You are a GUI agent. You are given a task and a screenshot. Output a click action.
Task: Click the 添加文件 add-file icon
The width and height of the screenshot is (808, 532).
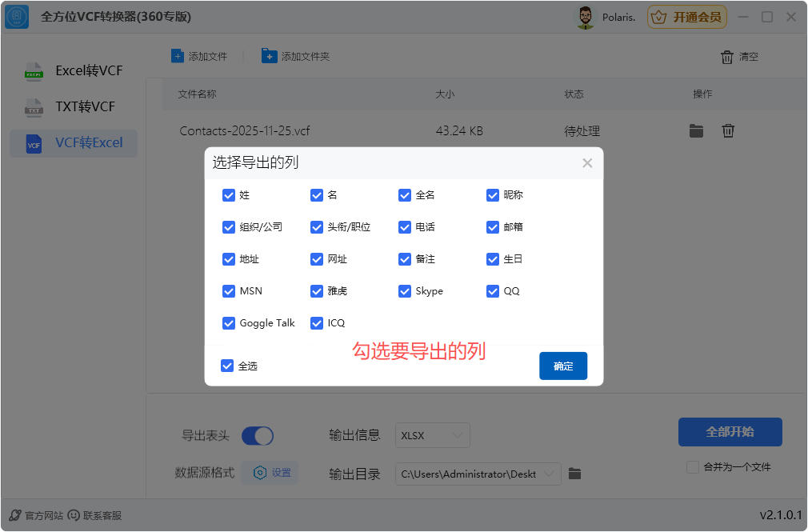click(x=176, y=56)
